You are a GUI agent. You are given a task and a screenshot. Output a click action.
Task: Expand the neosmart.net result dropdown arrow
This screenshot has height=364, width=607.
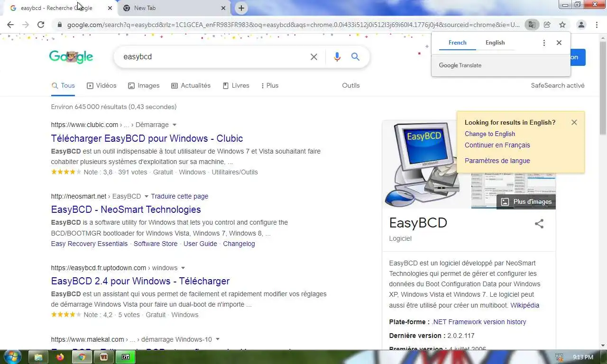(x=146, y=196)
